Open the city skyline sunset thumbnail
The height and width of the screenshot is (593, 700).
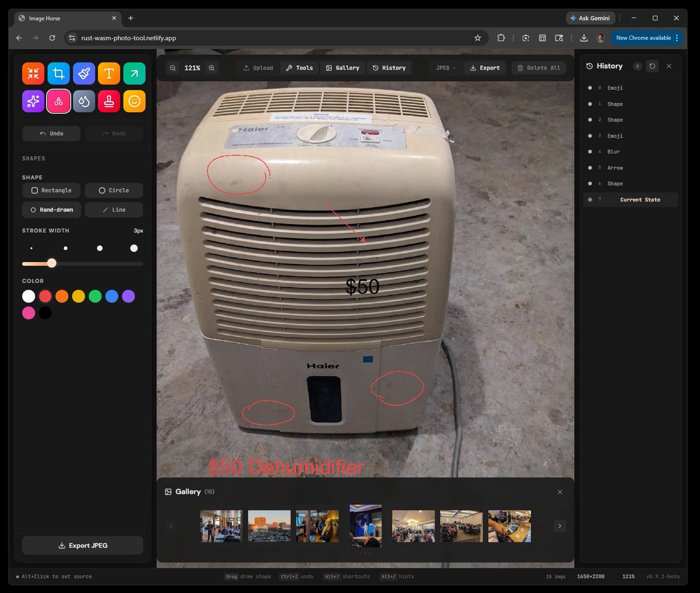pos(269,526)
